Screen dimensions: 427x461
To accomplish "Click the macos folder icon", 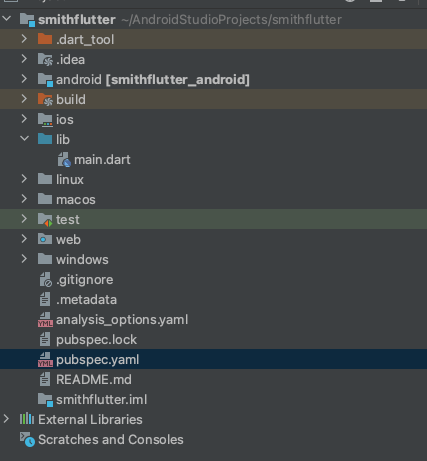I will [x=45, y=199].
